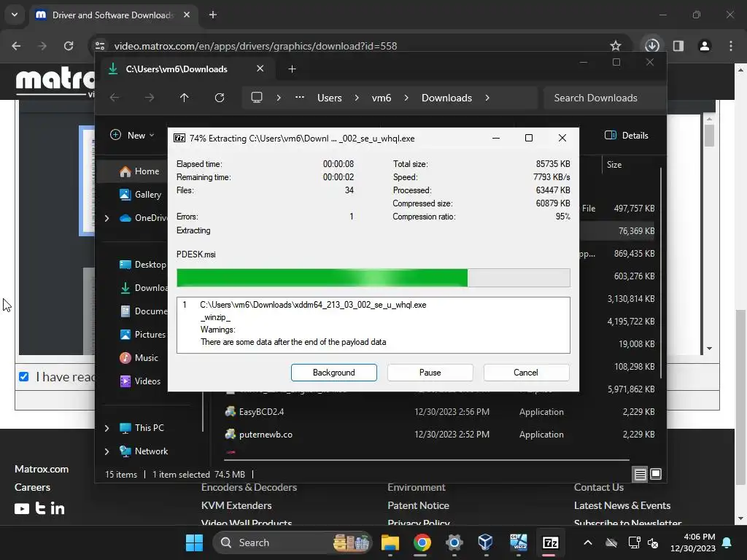Open Chrome three-dot menu
This screenshot has width=747, height=560.
[730, 46]
